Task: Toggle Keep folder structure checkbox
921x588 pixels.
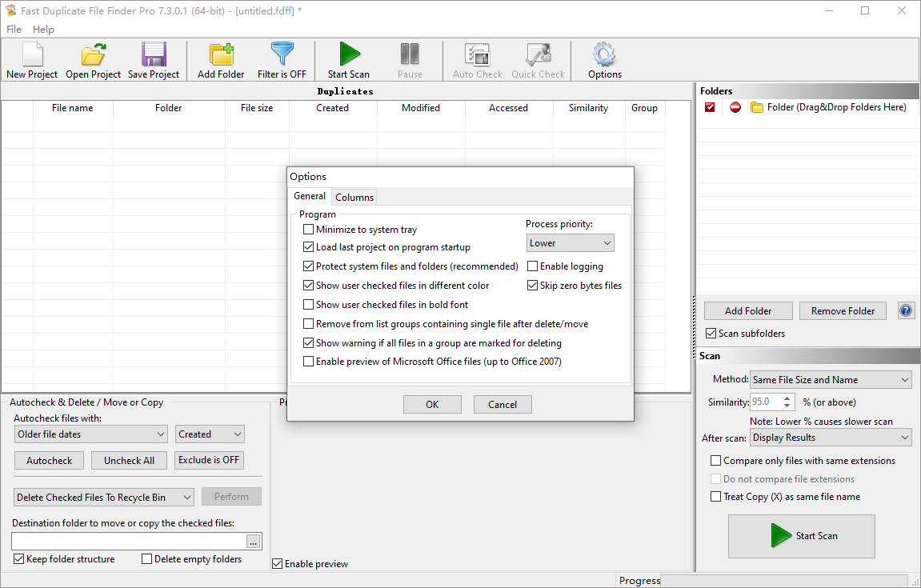Action: pos(18,558)
